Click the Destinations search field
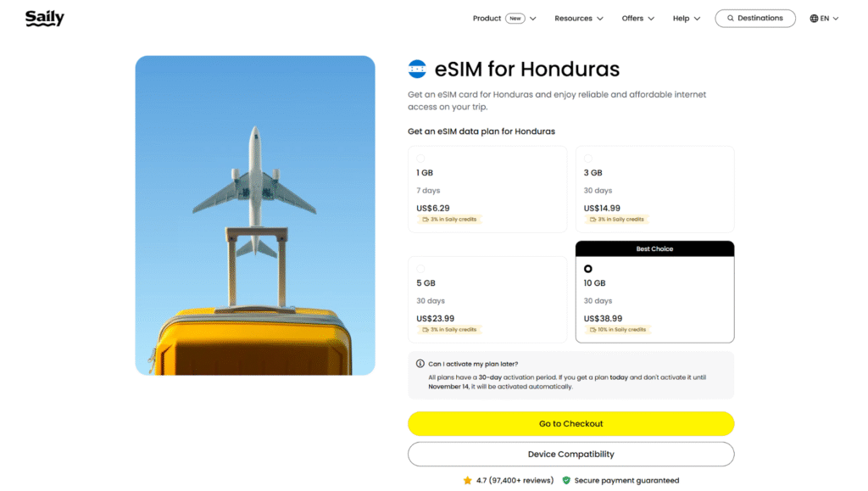Screen dimensions: 868x491 (754, 18)
